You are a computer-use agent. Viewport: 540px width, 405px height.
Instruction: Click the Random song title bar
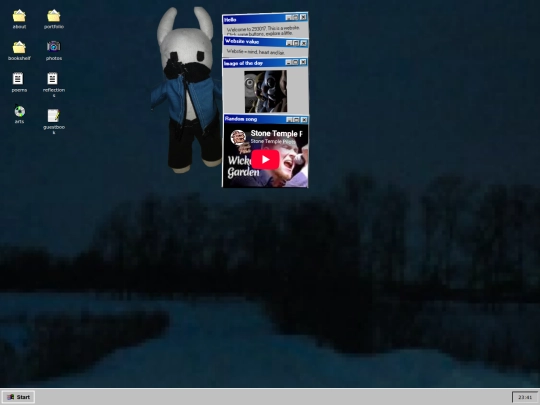point(266,119)
